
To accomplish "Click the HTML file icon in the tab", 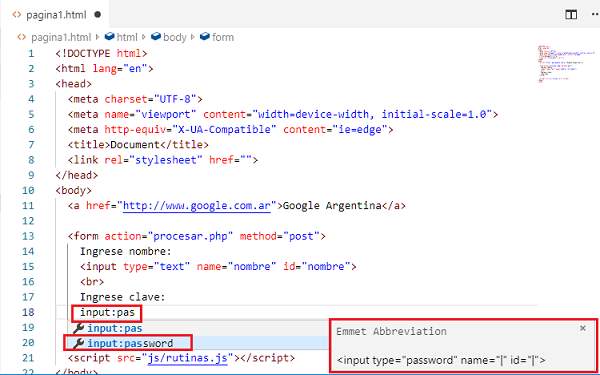I will [x=16, y=15].
